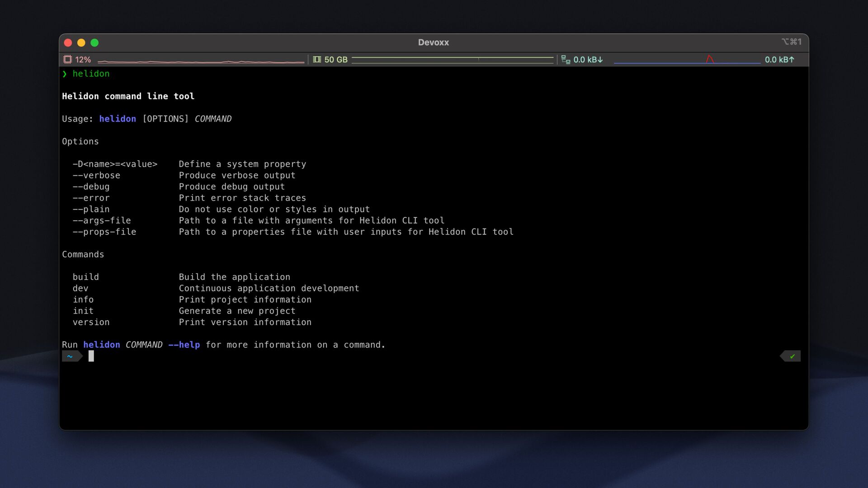Click the memory RAM icon beside 50 GB
Viewport: 868px width, 488px height.
click(317, 59)
